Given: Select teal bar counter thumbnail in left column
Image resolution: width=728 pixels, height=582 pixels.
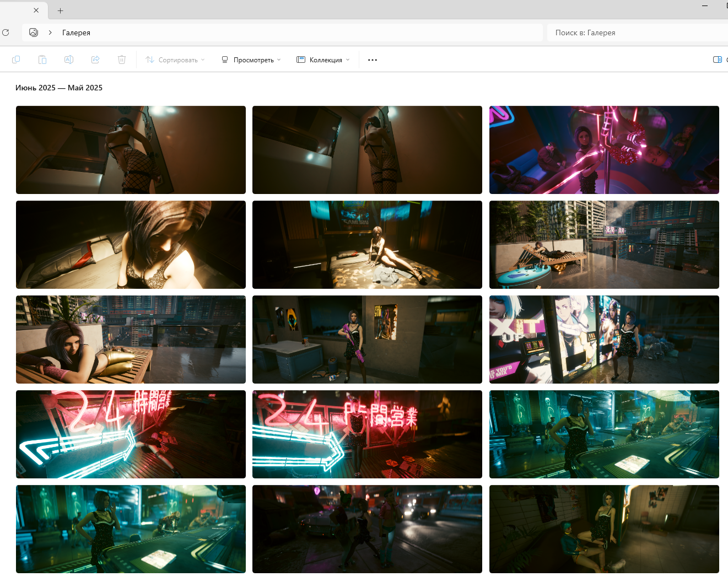Looking at the screenshot, I should click(131, 529).
